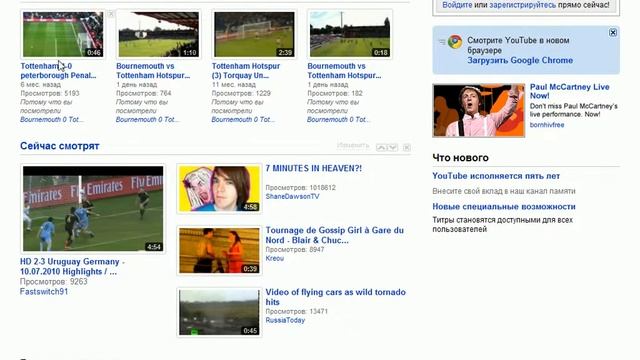Click the Google Chrome logo icon
The width and height of the screenshot is (640, 360).
pos(455,42)
